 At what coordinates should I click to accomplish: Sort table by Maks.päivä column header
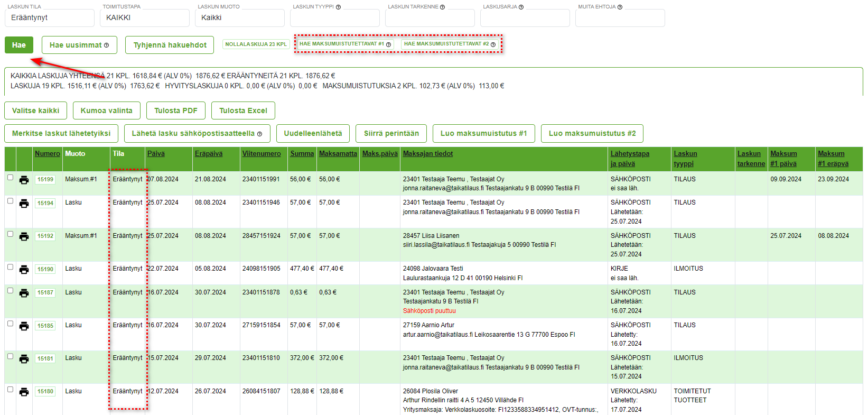[x=380, y=153]
